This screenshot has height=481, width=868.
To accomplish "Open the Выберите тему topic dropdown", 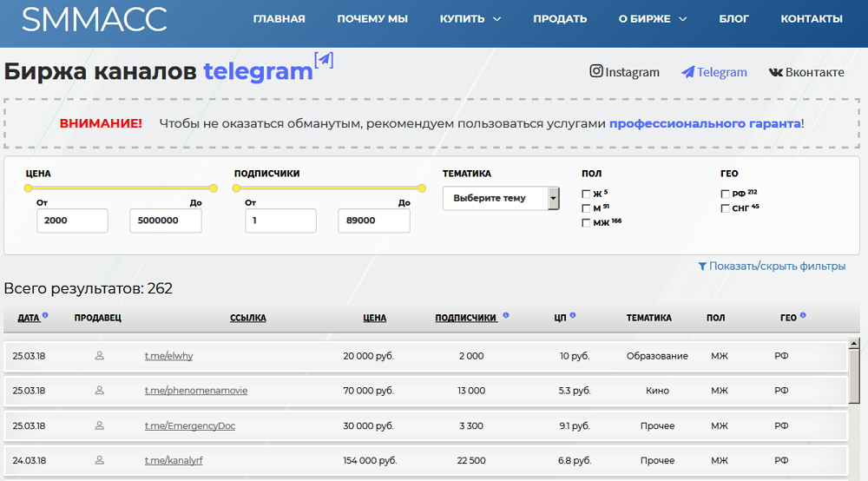I will tap(501, 198).
